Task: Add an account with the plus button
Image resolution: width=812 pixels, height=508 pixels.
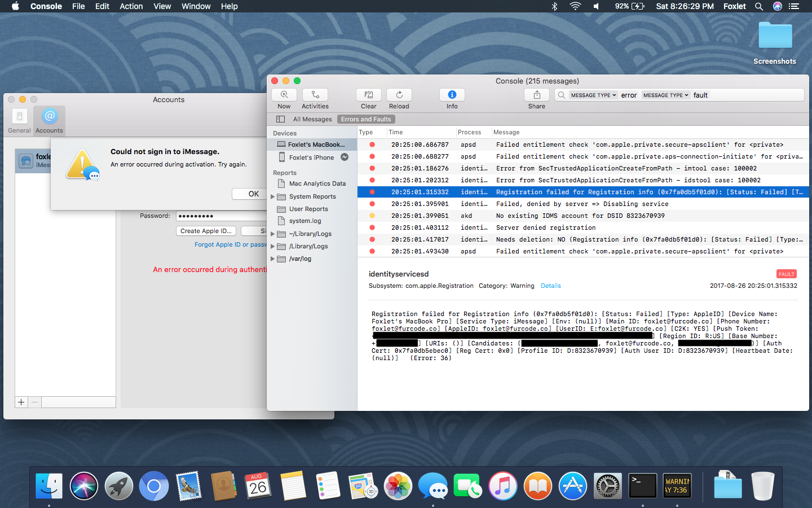Action: (21, 402)
